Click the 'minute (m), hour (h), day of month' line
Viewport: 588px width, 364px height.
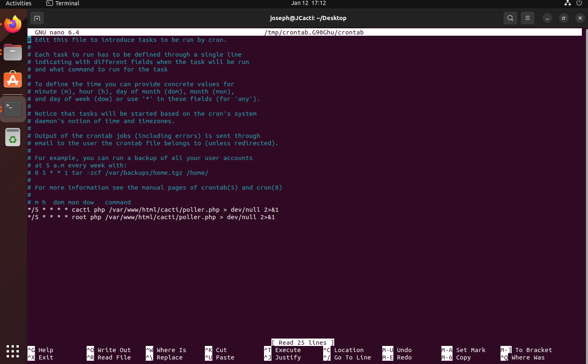point(131,92)
